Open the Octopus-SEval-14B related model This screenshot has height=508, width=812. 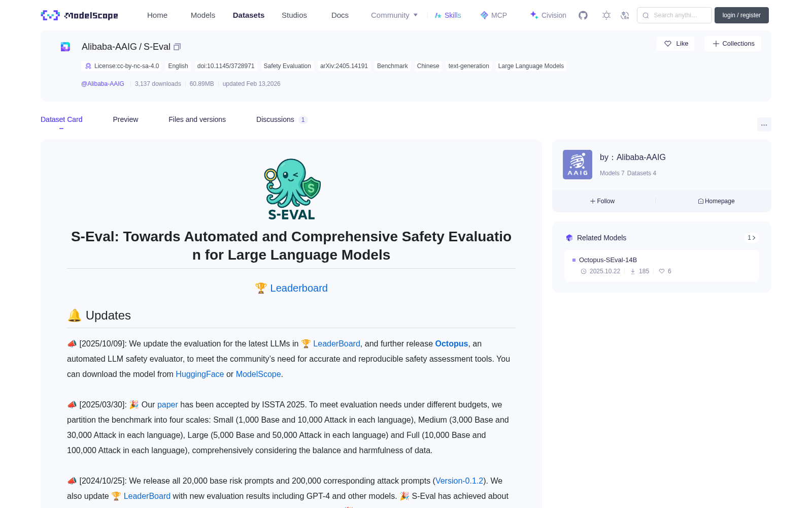tap(607, 260)
